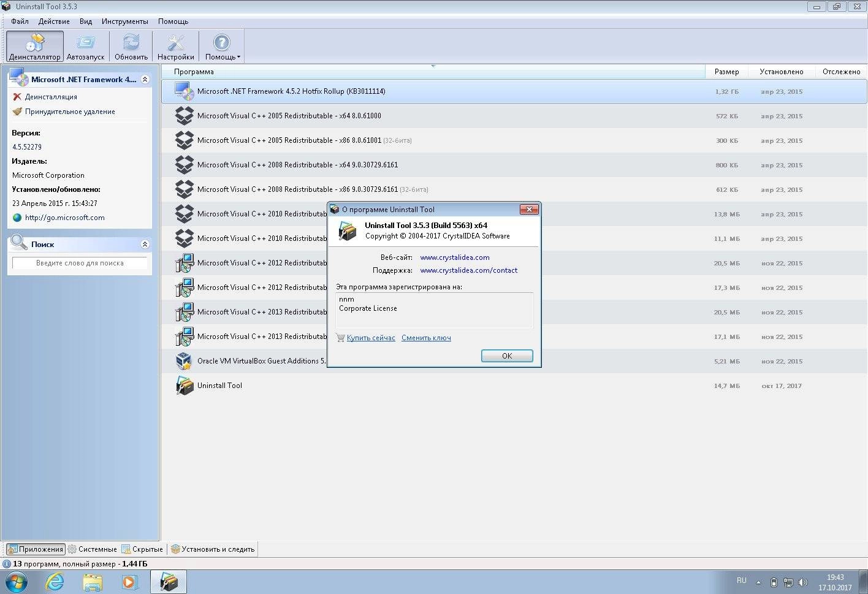Click the app icon in the about dialog
Image resolution: width=868 pixels, height=594 pixels.
click(x=348, y=231)
